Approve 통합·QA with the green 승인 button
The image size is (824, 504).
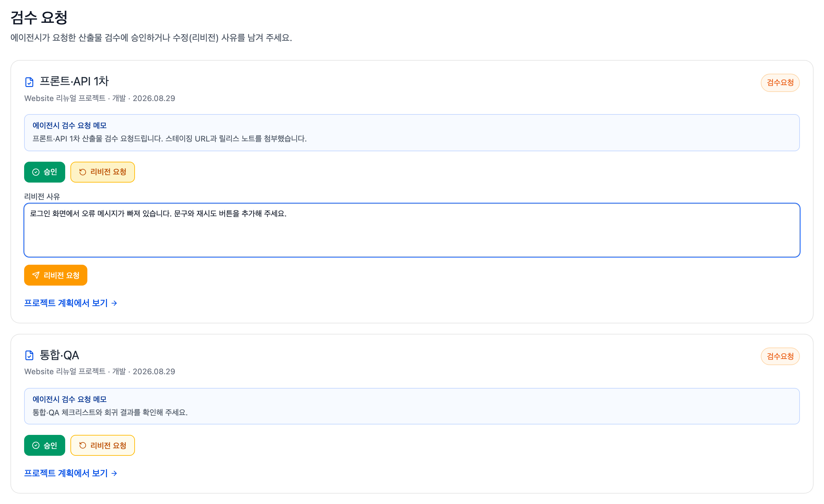click(x=44, y=445)
